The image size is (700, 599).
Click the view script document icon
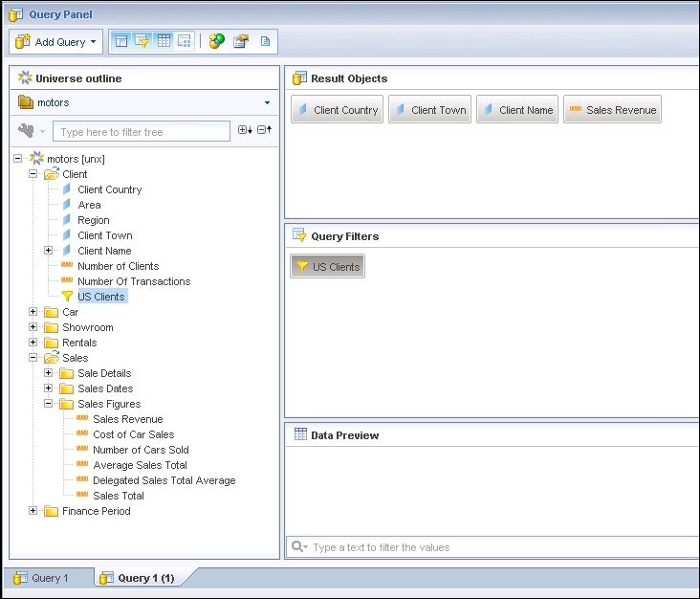[265, 41]
